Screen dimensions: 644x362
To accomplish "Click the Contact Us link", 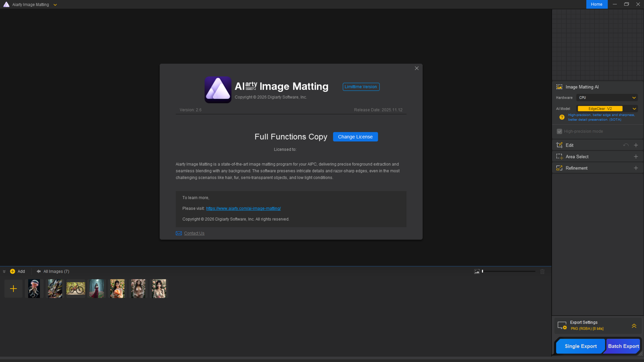I will [194, 233].
